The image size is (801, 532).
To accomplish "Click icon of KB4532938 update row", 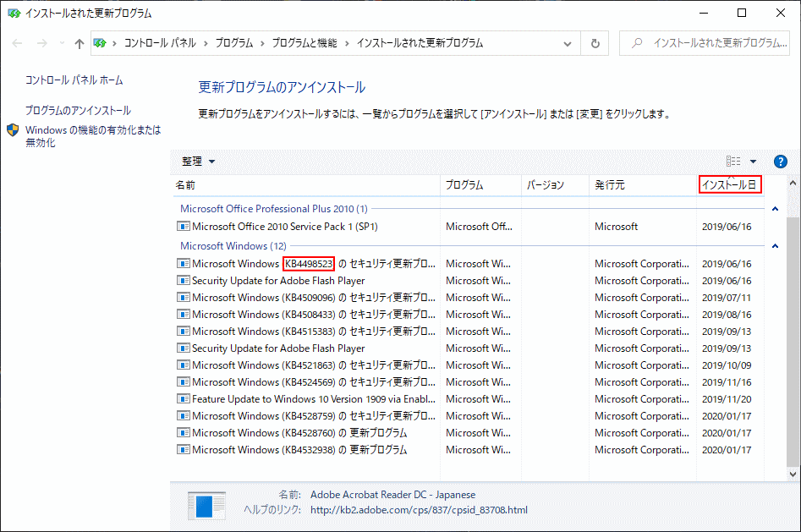I will coord(184,449).
